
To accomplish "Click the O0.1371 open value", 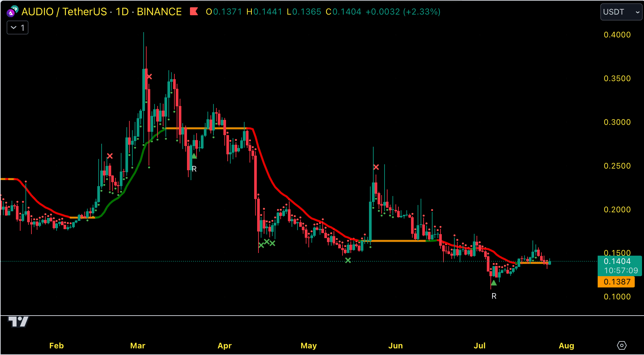I will click(x=224, y=12).
